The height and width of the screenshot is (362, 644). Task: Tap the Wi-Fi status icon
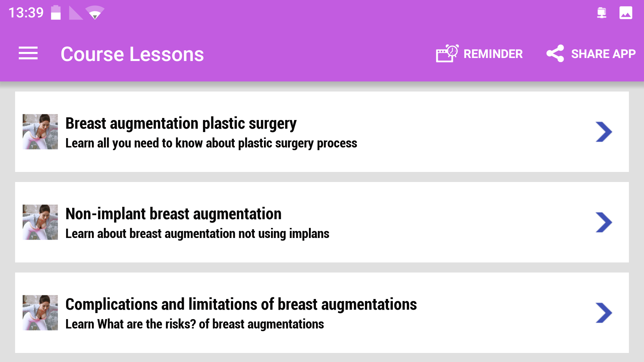tap(95, 13)
